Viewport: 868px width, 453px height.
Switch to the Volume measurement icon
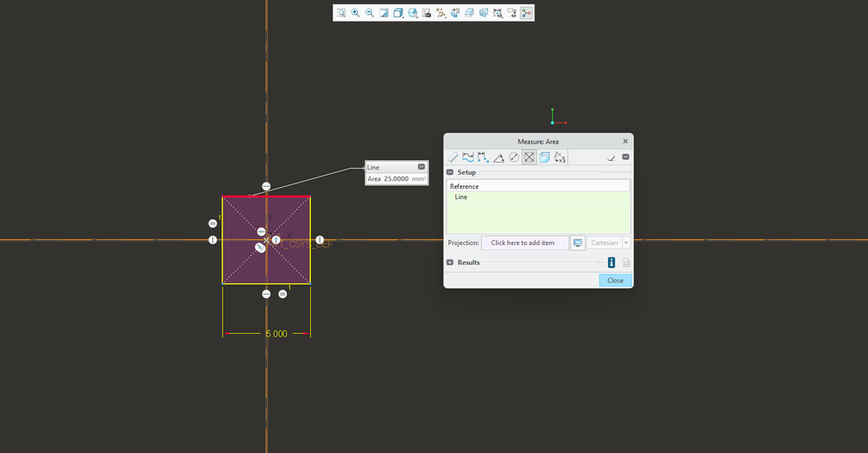tap(544, 158)
